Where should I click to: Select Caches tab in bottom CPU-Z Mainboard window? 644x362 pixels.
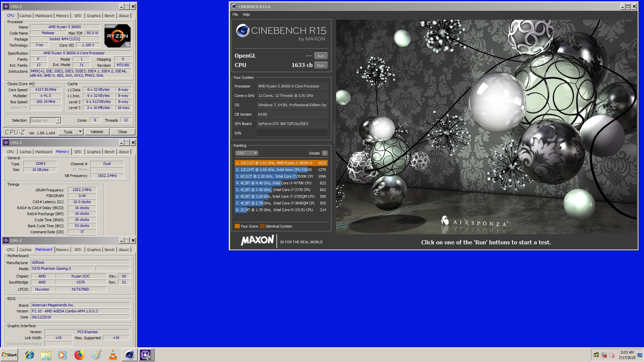click(25, 250)
